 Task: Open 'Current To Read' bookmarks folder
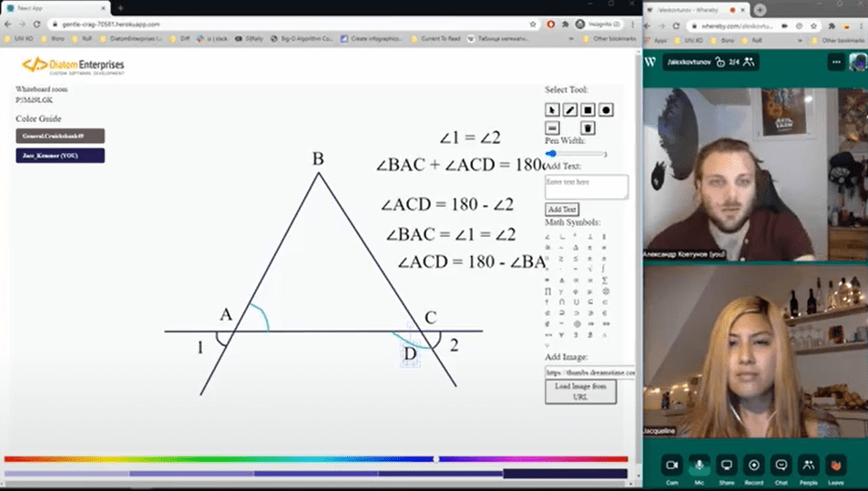point(436,39)
